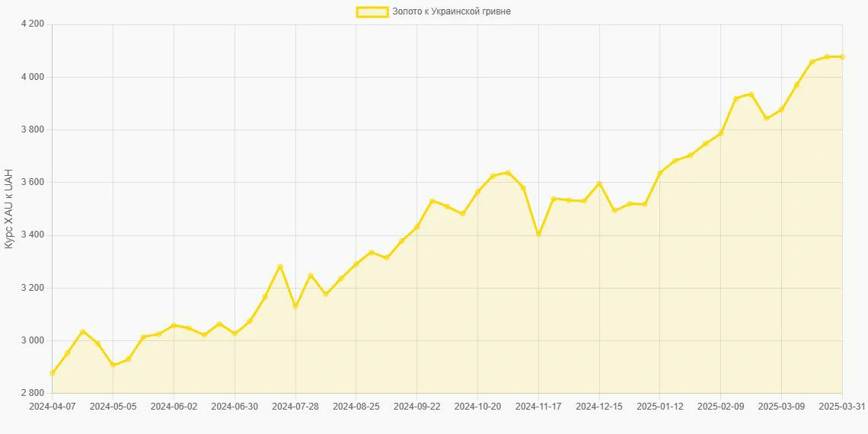The height and width of the screenshot is (434, 868).
Task: Click the y-axis value 3 800
Action: (x=33, y=129)
